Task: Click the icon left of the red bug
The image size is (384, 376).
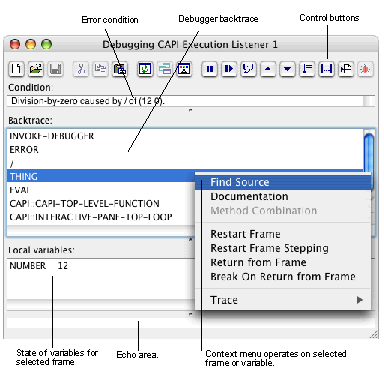Action: 346,69
